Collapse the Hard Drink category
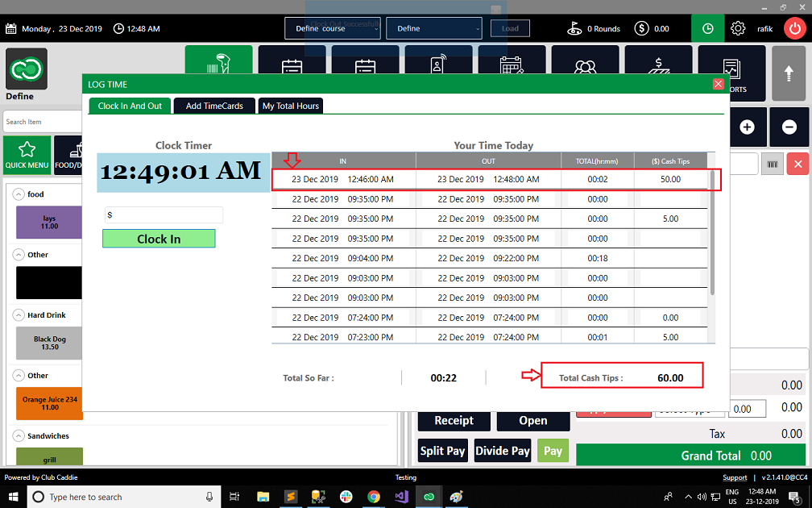The width and height of the screenshot is (812, 508). (x=19, y=314)
